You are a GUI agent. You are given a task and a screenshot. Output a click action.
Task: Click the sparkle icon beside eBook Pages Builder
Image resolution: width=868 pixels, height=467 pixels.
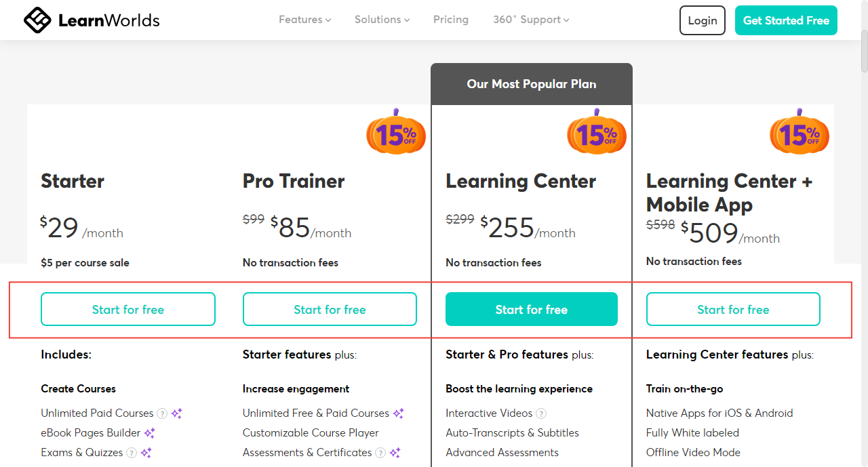[150, 432]
